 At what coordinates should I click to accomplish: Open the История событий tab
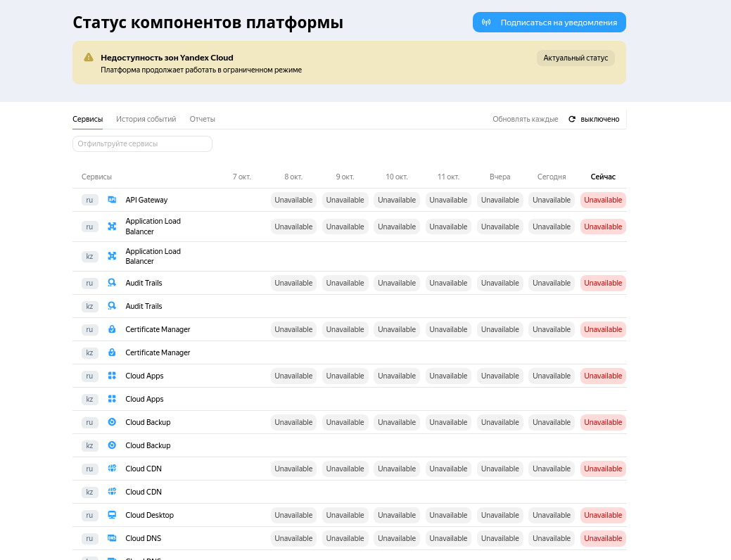tap(146, 120)
